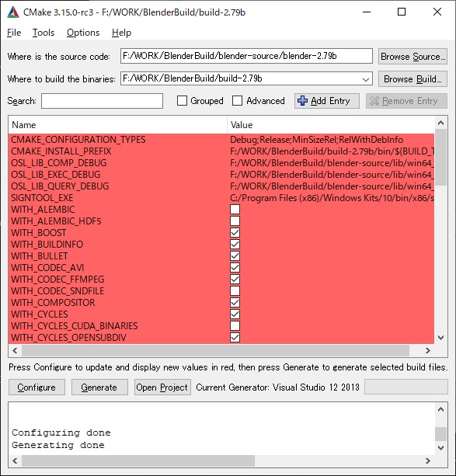Enable the WITH_ALEMBIC checkbox
Image resolution: width=456 pixels, height=476 pixels.
click(x=235, y=210)
